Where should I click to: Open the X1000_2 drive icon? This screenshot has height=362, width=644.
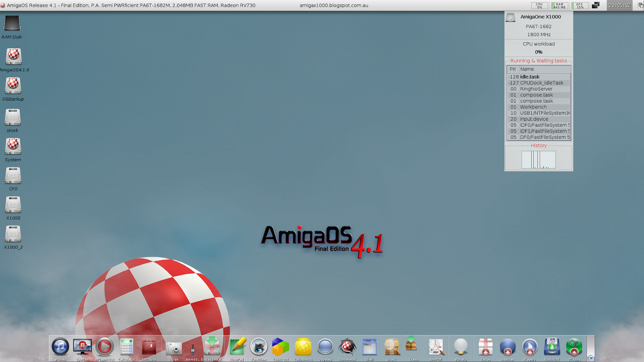click(13, 234)
